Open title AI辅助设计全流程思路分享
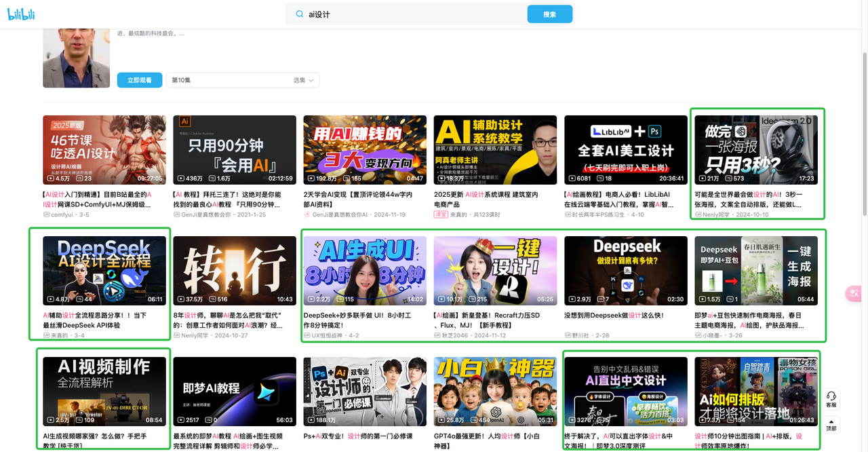 (x=95, y=320)
